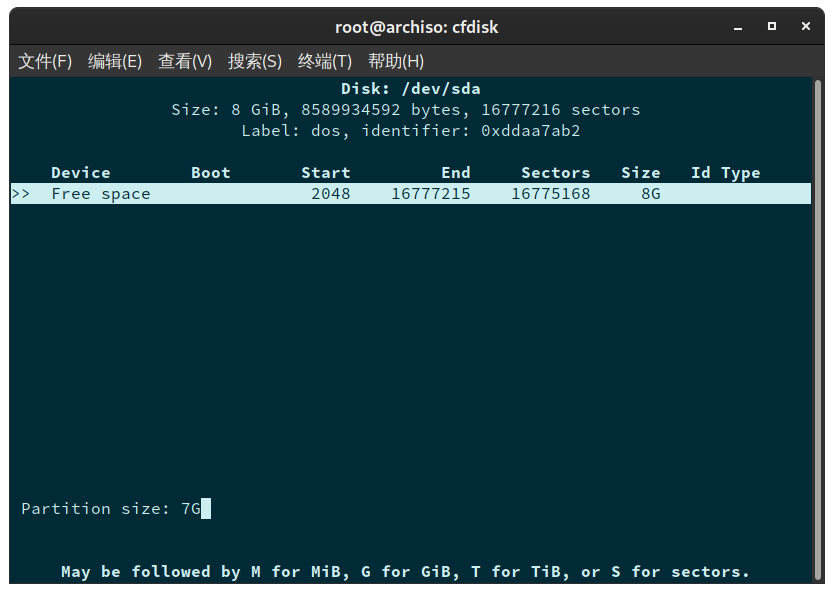The width and height of the screenshot is (834, 593).
Task: Click the Start column header
Action: (x=325, y=172)
